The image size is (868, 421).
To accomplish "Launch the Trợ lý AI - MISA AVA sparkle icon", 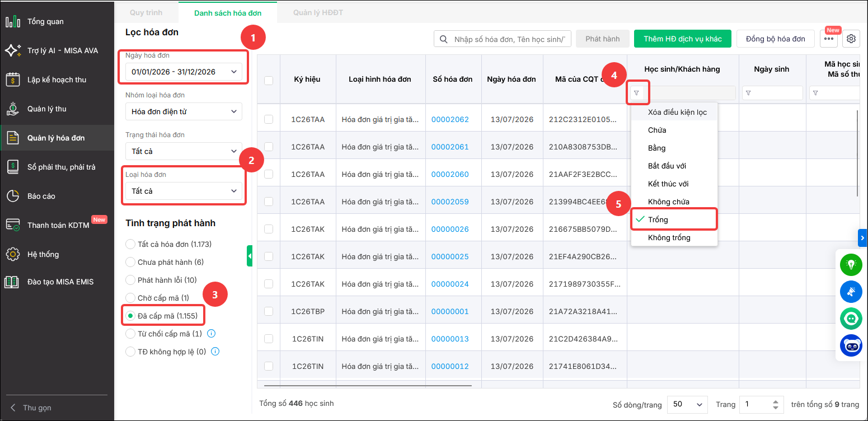I will point(12,51).
